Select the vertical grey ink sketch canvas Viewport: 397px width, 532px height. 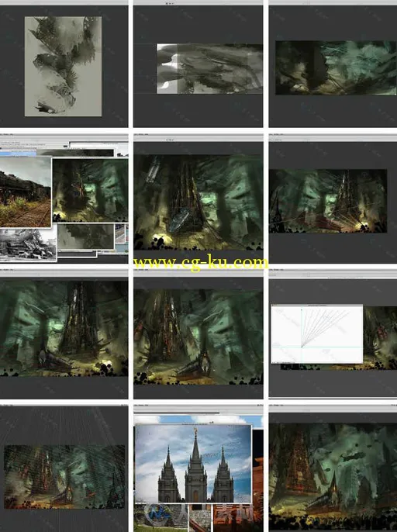tap(63, 66)
